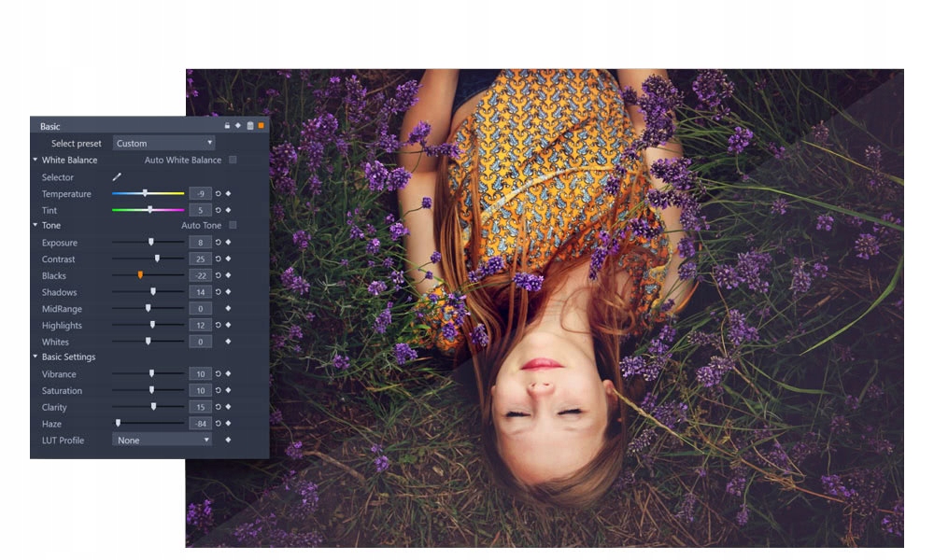Open the Select preset dropdown

(163, 144)
